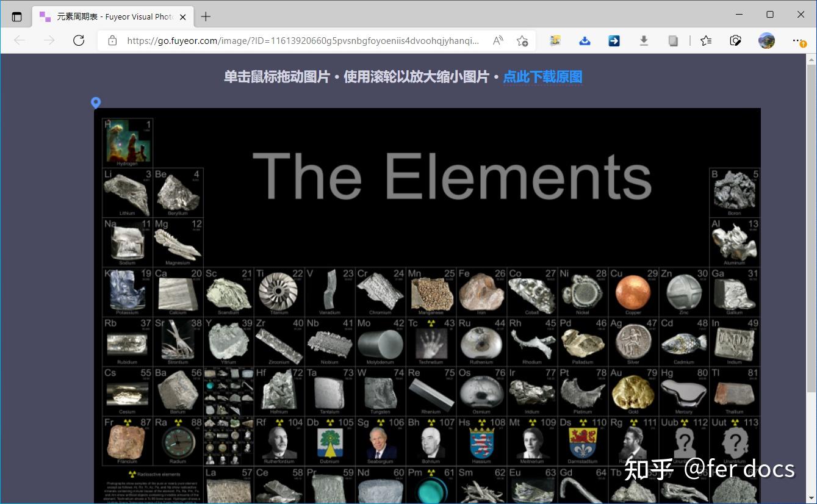Click the yellow image tool extension icon
The image size is (817, 504).
click(555, 40)
